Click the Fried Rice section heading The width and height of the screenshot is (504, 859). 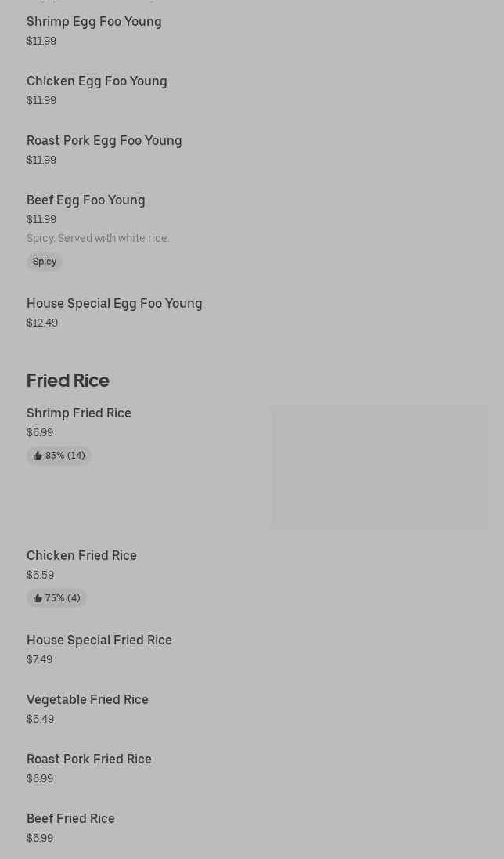(68, 381)
